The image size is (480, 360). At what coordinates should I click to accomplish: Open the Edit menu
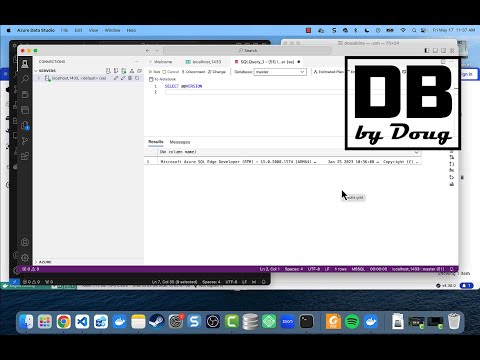click(x=78, y=30)
